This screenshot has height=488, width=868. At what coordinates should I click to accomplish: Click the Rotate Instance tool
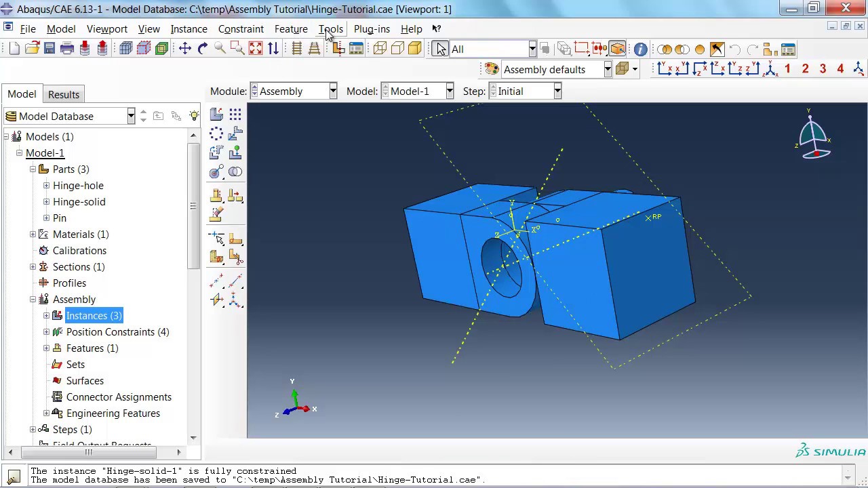pyautogui.click(x=216, y=152)
